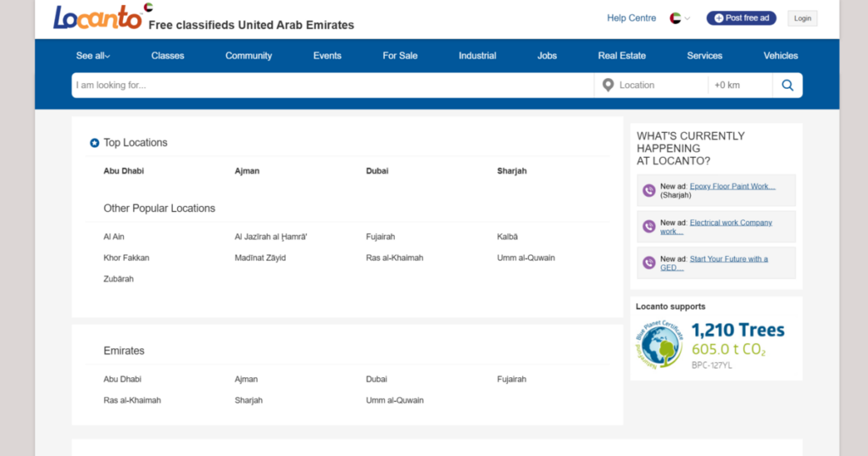Open Dubai in the Emirates list
This screenshot has height=456, width=868.
pos(376,379)
